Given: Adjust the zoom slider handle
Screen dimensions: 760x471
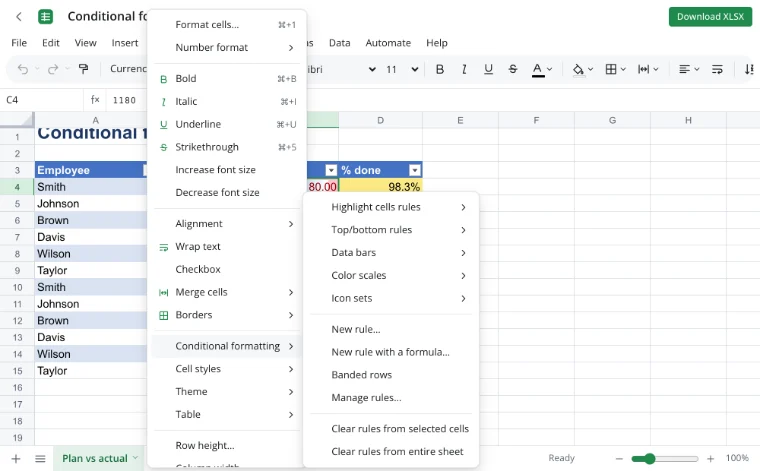Looking at the screenshot, I should click(x=649, y=458).
